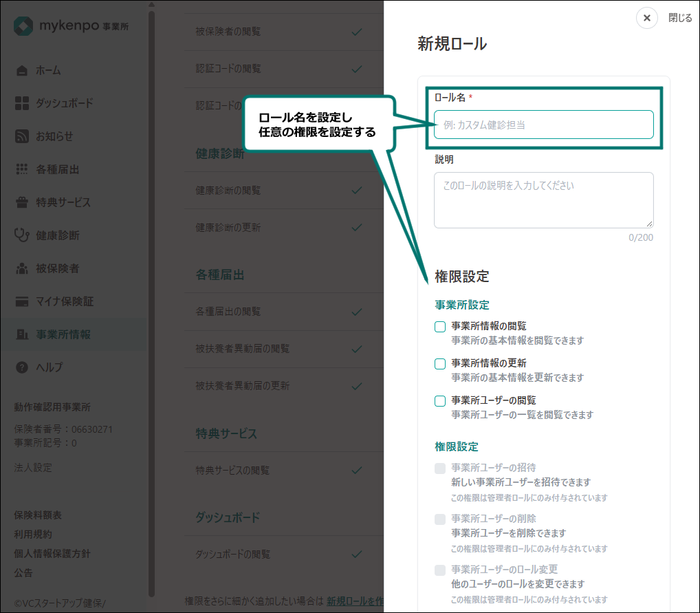Open the ヘルプ question mark icon
Screen dimensions: 700x613
pyautogui.click(x=22, y=367)
